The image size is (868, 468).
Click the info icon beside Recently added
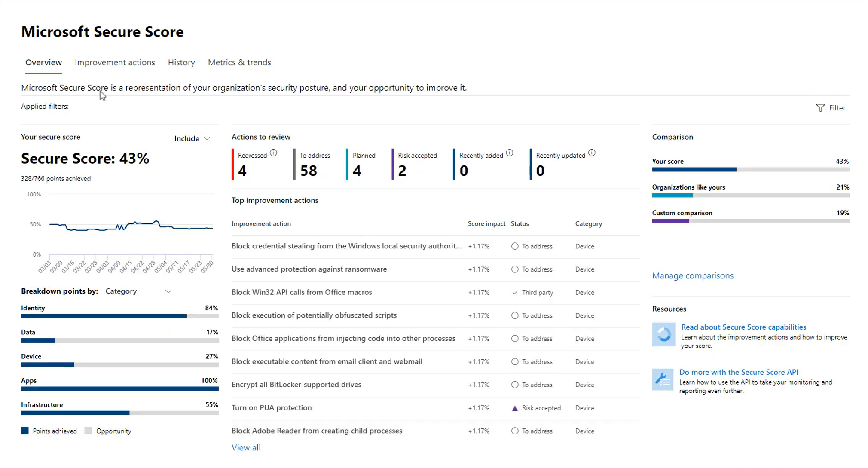click(510, 153)
